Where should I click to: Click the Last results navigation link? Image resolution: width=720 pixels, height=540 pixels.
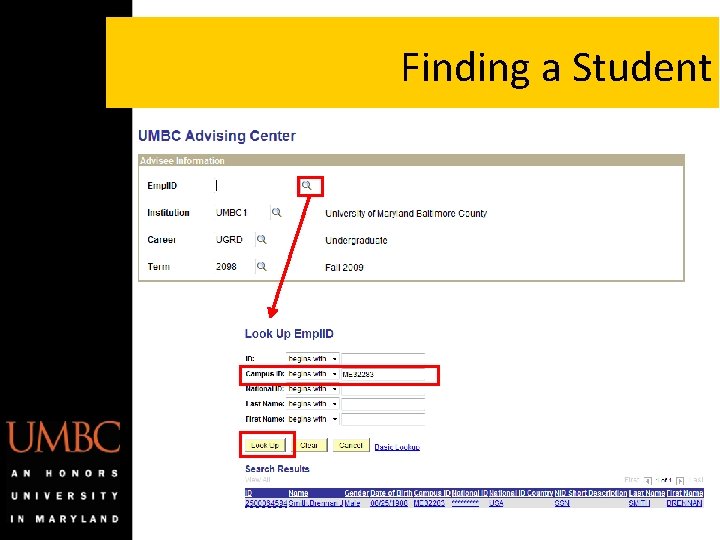click(x=698, y=480)
